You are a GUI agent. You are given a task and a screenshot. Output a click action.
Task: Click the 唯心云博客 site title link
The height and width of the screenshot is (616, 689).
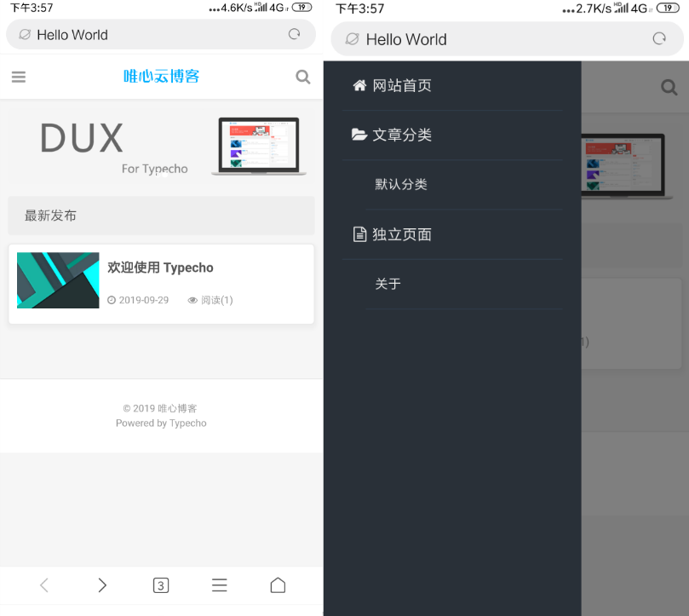[161, 77]
